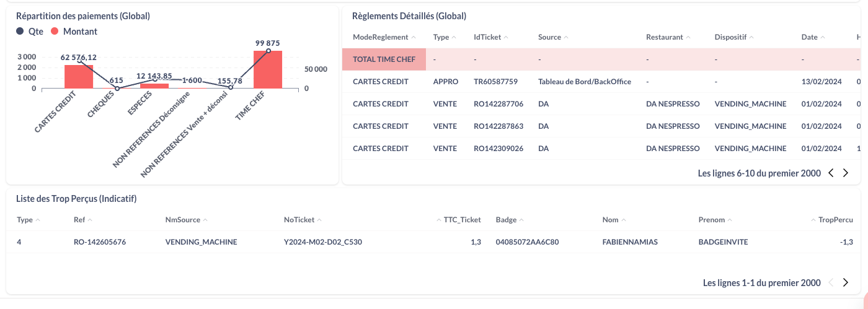
Task: Go to previous page of Règlements Détaillés
Action: pyautogui.click(x=831, y=173)
